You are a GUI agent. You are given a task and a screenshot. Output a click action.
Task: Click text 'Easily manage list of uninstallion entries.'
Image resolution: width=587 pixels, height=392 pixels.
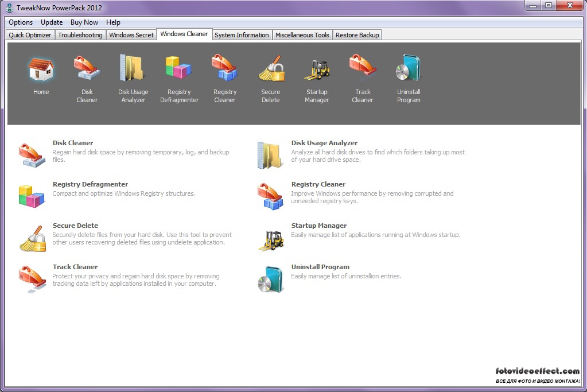coord(346,276)
